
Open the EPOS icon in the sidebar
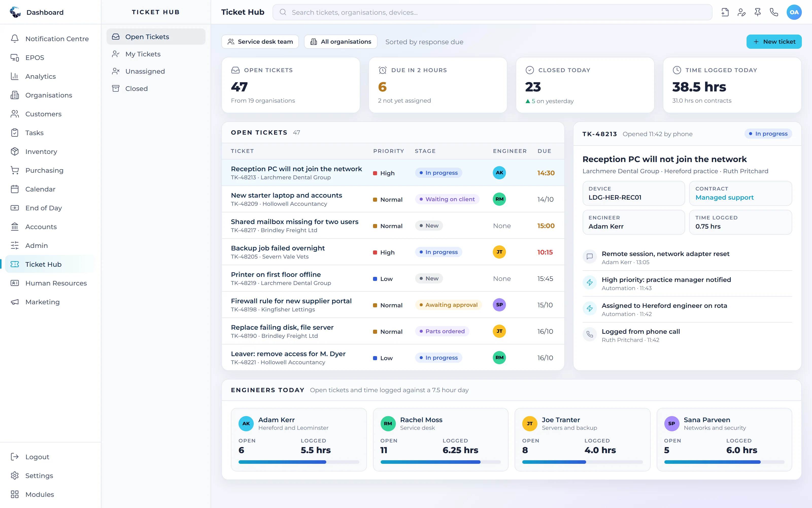click(15, 57)
